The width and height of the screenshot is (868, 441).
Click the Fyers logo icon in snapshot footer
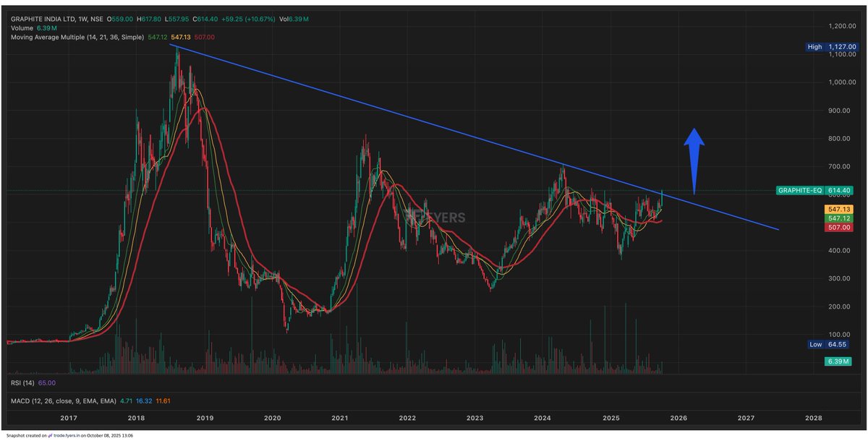[x=50, y=435]
